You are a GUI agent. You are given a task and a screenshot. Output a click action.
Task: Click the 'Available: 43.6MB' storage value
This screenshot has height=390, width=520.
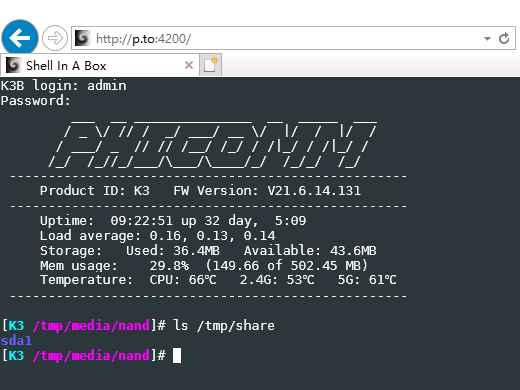pos(310,251)
